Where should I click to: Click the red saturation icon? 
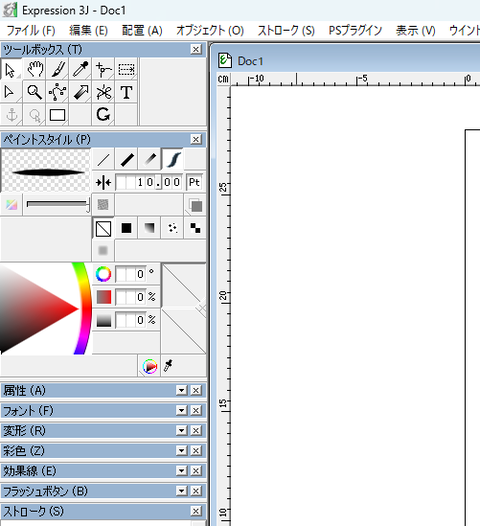[104, 297]
